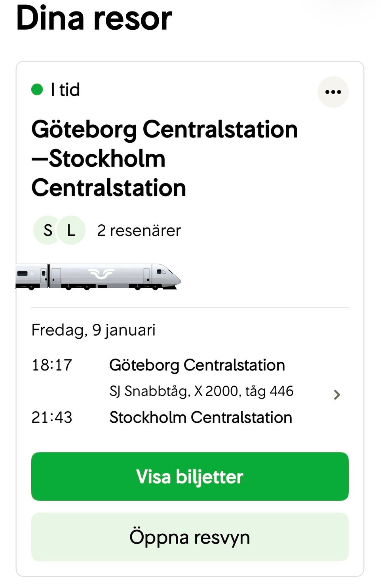Select the traveler avatar labeled S
The width and height of the screenshot is (380, 588).
[x=47, y=230]
